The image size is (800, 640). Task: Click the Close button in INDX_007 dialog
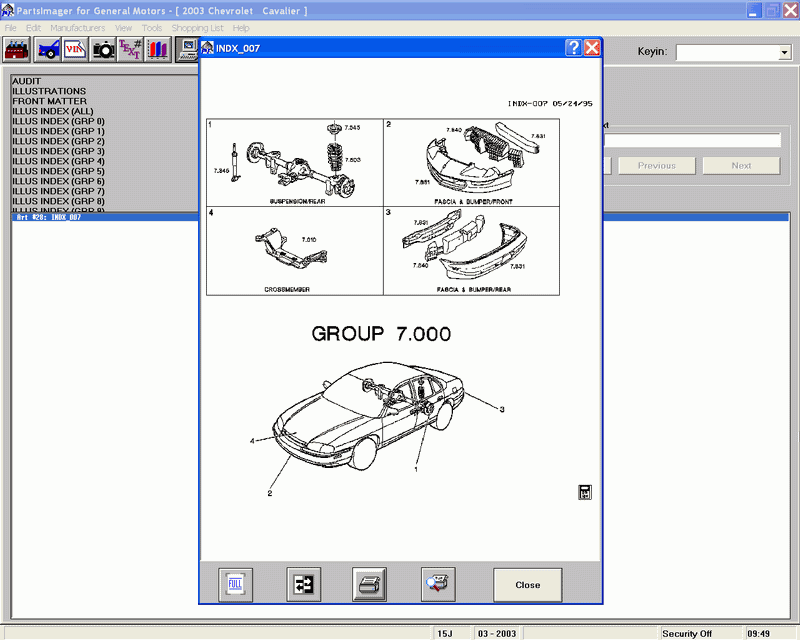pyautogui.click(x=528, y=585)
